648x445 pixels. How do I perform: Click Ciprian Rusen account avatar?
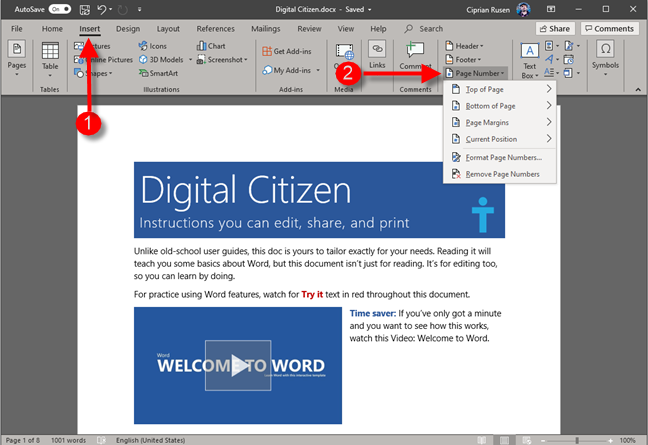(x=523, y=9)
